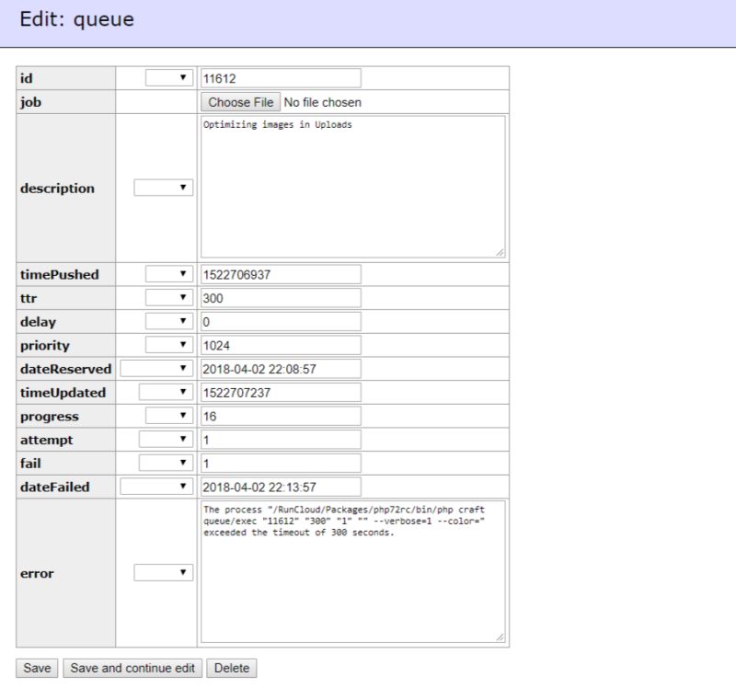Expand the timeUpdated function dropdown
The height and width of the screenshot is (700, 736).
[166, 392]
